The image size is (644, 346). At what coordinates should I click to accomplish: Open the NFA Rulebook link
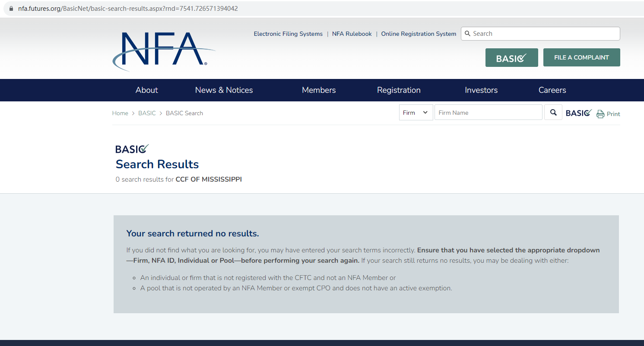coord(352,34)
